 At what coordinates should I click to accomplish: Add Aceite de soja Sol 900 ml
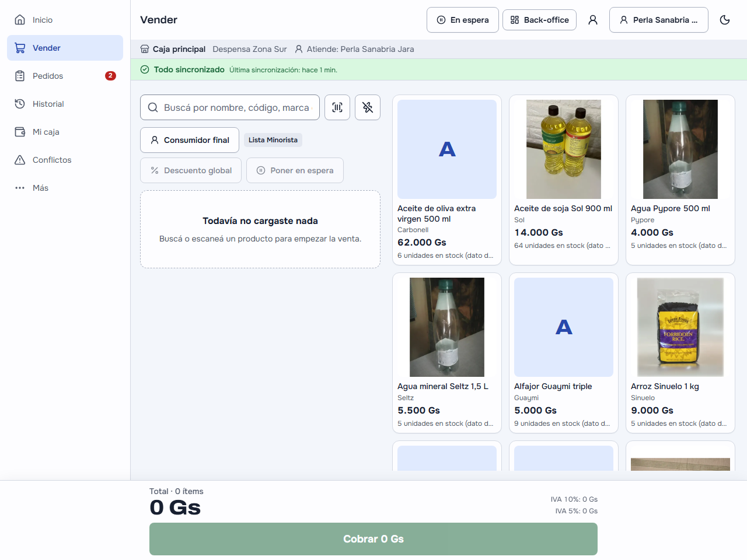click(564, 180)
